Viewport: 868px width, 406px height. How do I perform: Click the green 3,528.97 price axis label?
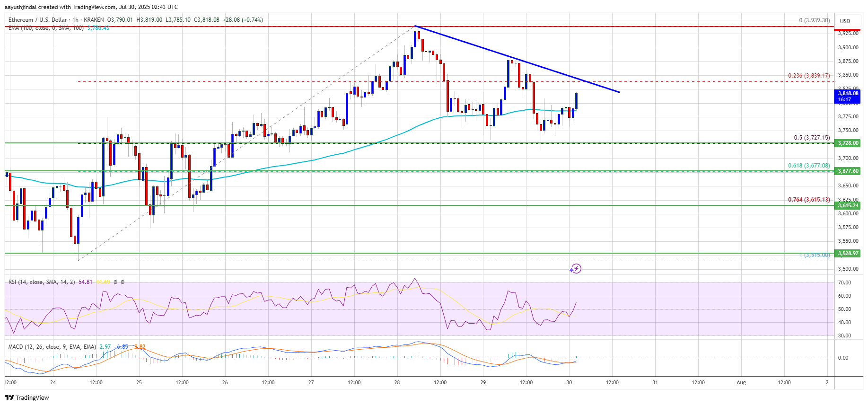pos(848,253)
